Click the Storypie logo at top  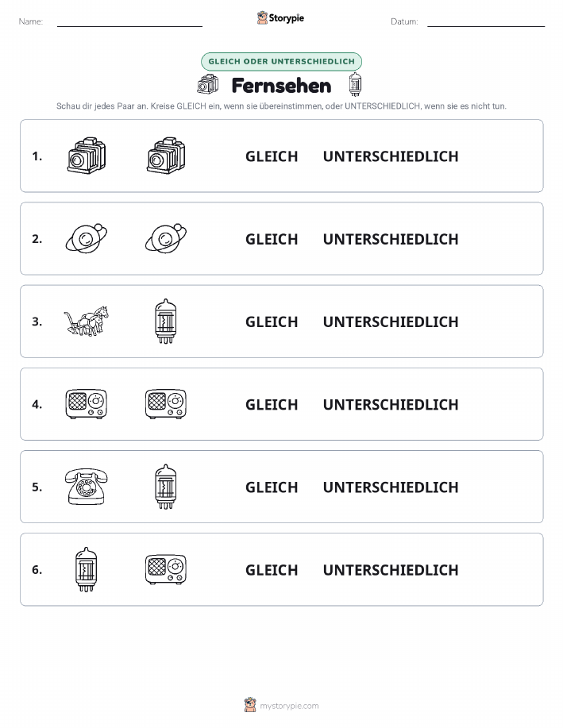tap(280, 18)
